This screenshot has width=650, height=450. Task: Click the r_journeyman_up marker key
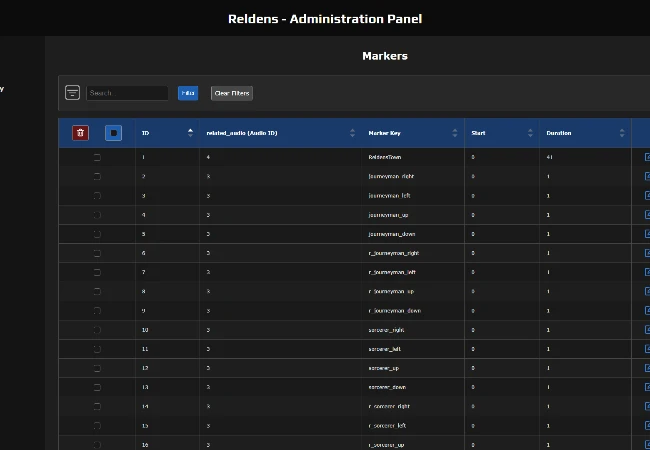coord(391,291)
